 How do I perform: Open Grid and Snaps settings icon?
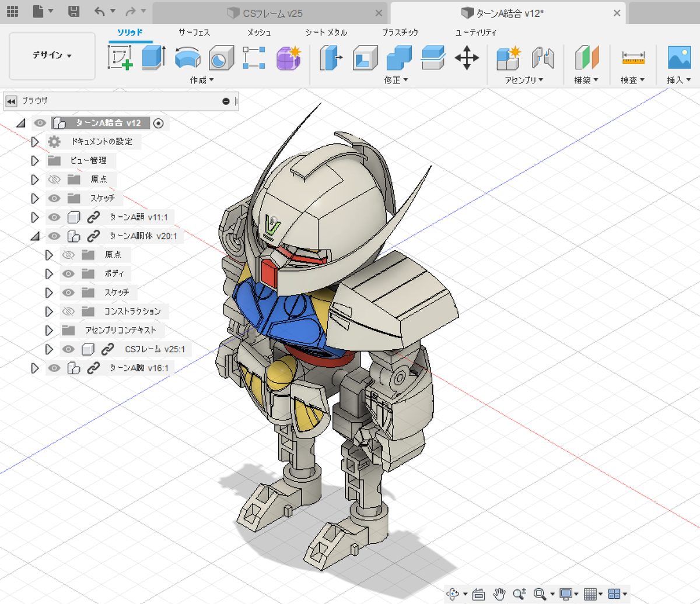pos(590,594)
